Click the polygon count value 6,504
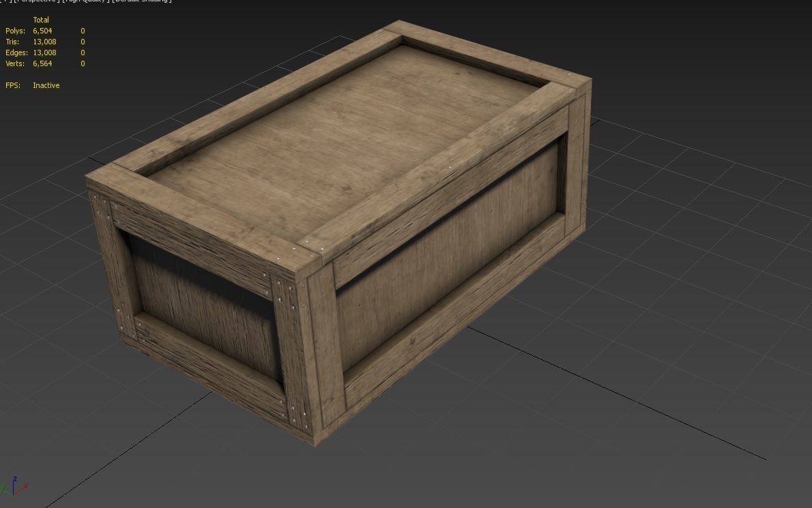The width and height of the screenshot is (812, 508). (x=42, y=31)
